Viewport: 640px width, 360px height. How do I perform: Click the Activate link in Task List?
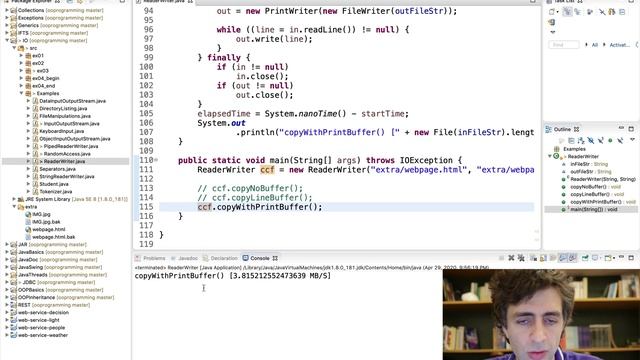[x=620, y=45]
